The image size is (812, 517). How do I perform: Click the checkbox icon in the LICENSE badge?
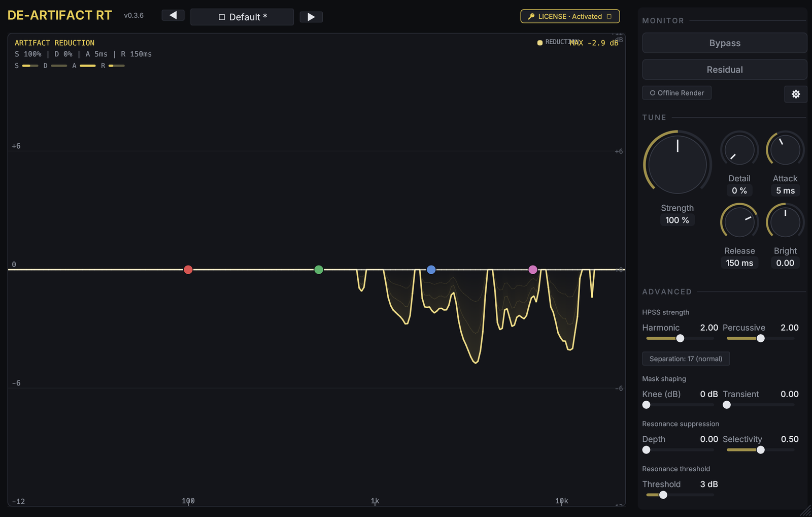click(609, 16)
